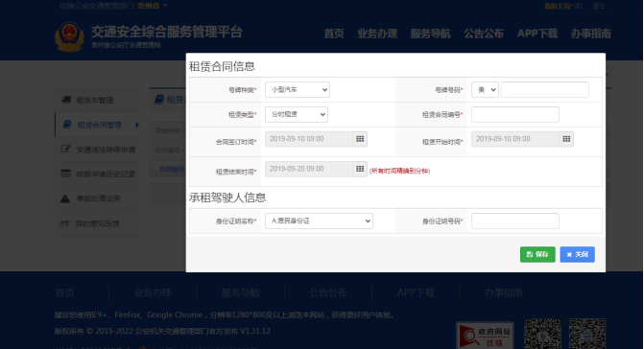Click the 号牌号码 text field
Viewport: 644px width, 349px height.
pyautogui.click(x=544, y=90)
